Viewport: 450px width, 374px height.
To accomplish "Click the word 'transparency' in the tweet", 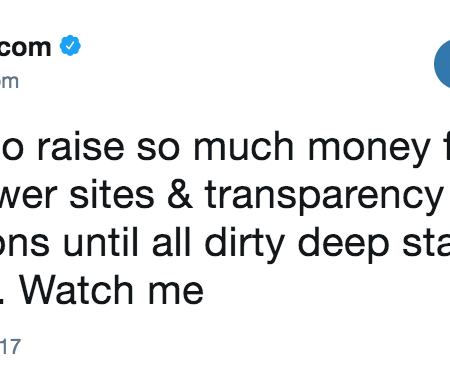I will pos(323,198).
